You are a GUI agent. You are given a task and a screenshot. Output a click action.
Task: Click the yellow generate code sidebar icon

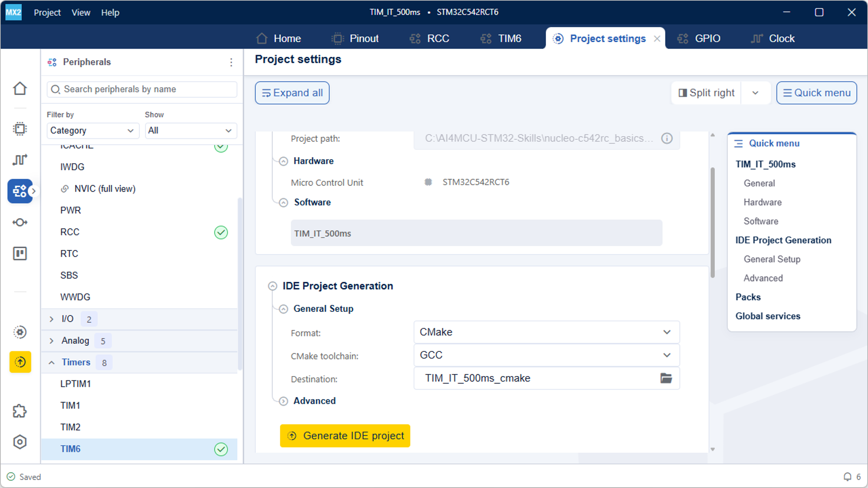20,362
